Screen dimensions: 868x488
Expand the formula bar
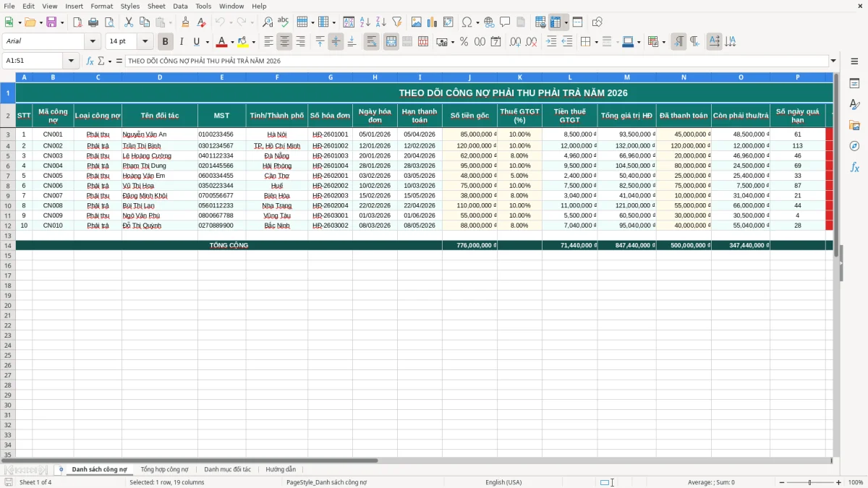(x=833, y=61)
